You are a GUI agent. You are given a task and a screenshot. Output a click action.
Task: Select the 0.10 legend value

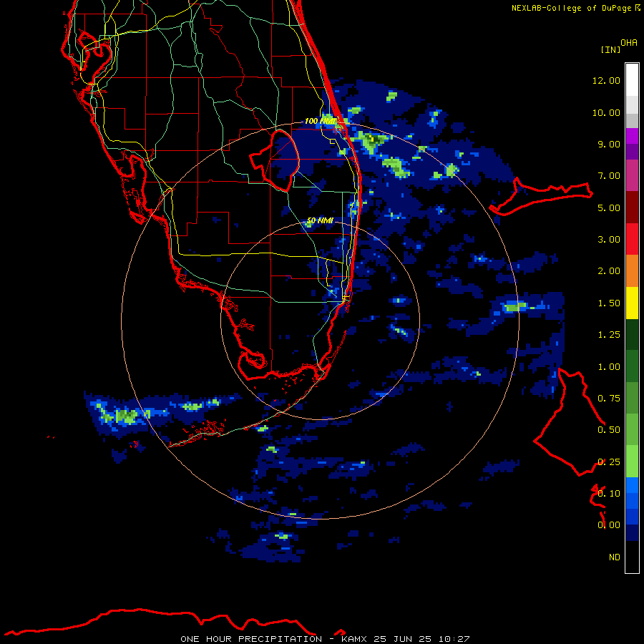(x=609, y=494)
